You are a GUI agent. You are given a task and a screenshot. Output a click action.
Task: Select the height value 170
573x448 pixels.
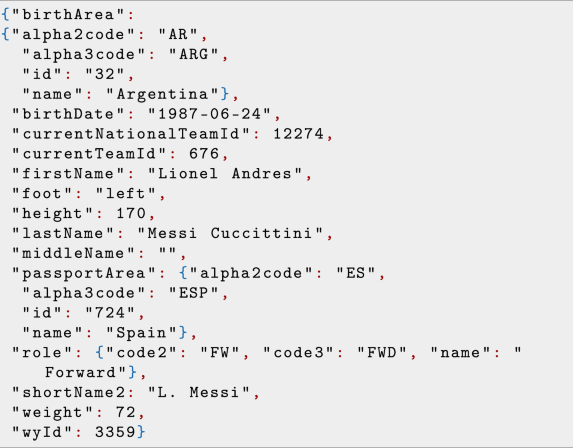point(131,213)
